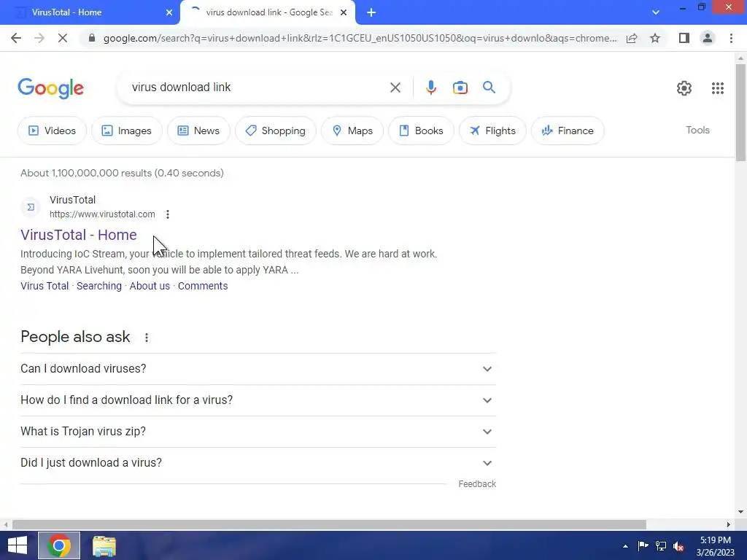The width and height of the screenshot is (747, 560).
Task: Search by image camera icon
Action: tap(460, 87)
